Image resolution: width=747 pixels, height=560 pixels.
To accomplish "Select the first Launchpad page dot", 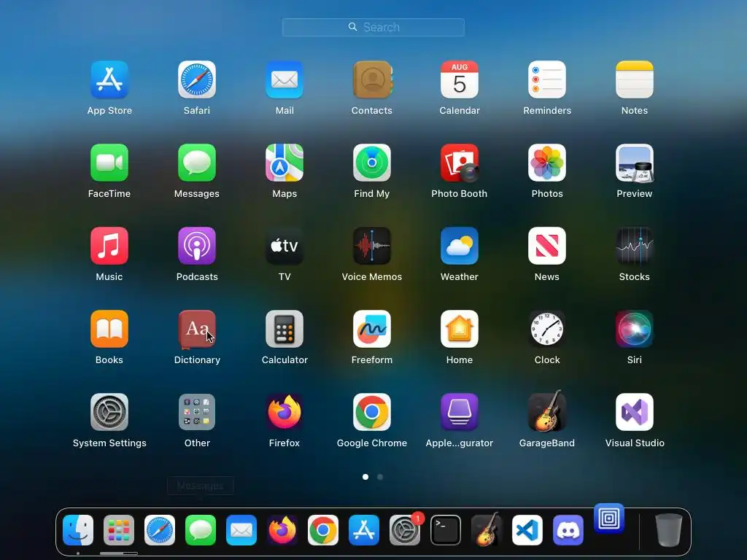I will click(x=365, y=477).
